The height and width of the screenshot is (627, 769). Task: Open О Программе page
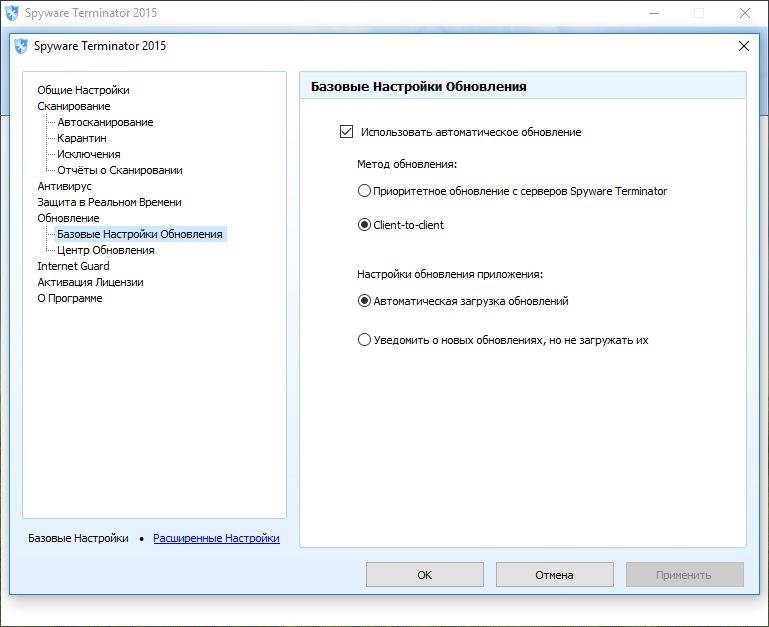pyautogui.click(x=70, y=298)
